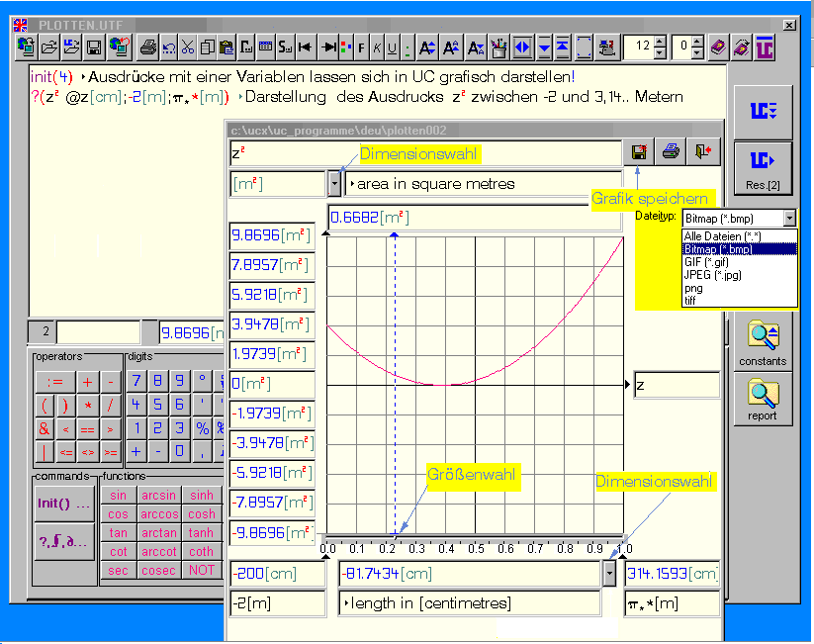This screenshot has height=644, width=814.
Task: Select 'Alle Dateien (*.*)' in the file type list
Action: [x=739, y=236]
